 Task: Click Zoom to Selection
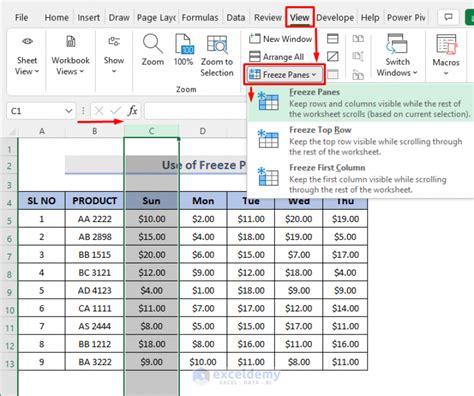pyautogui.click(x=217, y=55)
